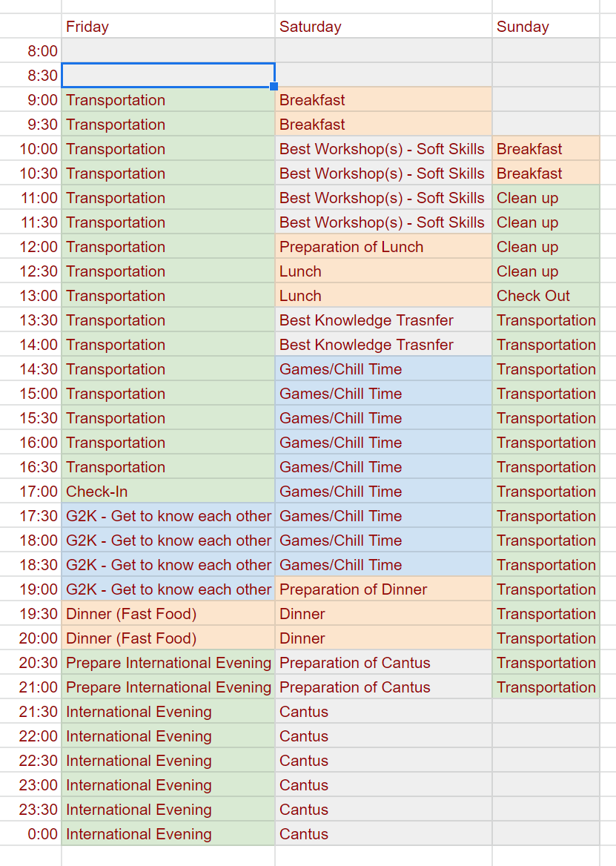The image size is (616, 866).
Task: Select Saturday's Cantus cell at 21:30
Action: [383, 712]
